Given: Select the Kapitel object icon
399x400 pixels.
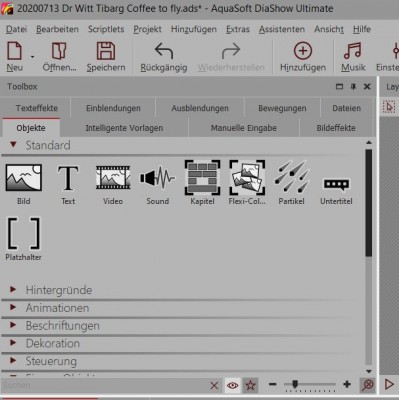Looking at the screenshot, I should [x=202, y=177].
